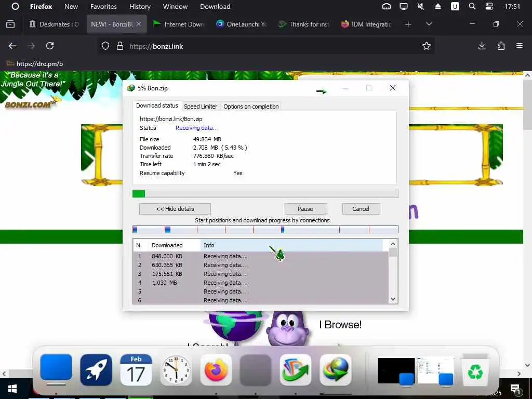The width and height of the screenshot is (532, 399).
Task: Select the Download status tab
Action: (x=157, y=105)
